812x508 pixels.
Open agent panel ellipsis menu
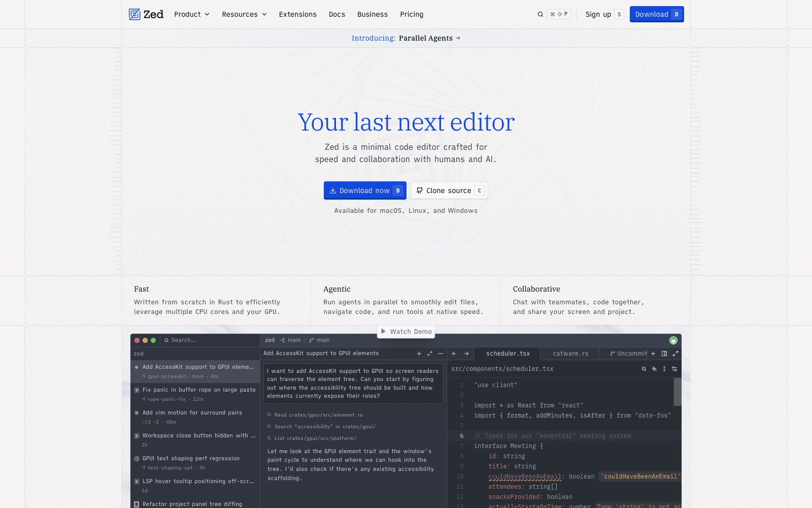[441, 354]
